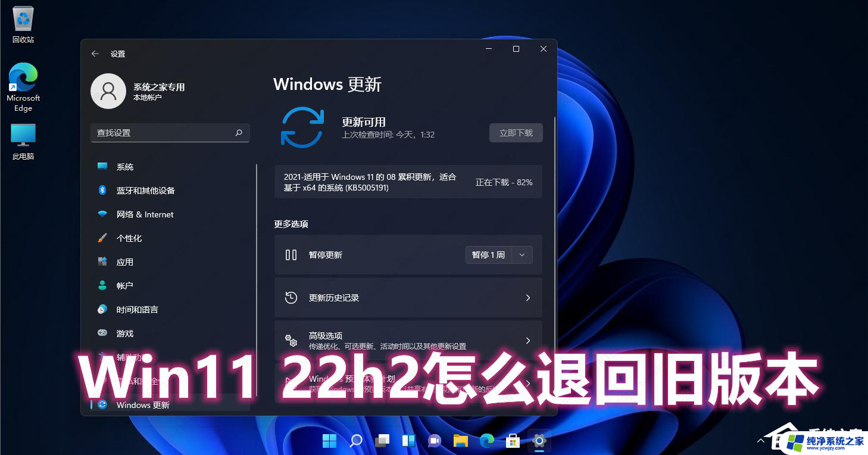The height and width of the screenshot is (455, 868).
Task: Click the update sync arrows icon
Action: click(x=302, y=127)
